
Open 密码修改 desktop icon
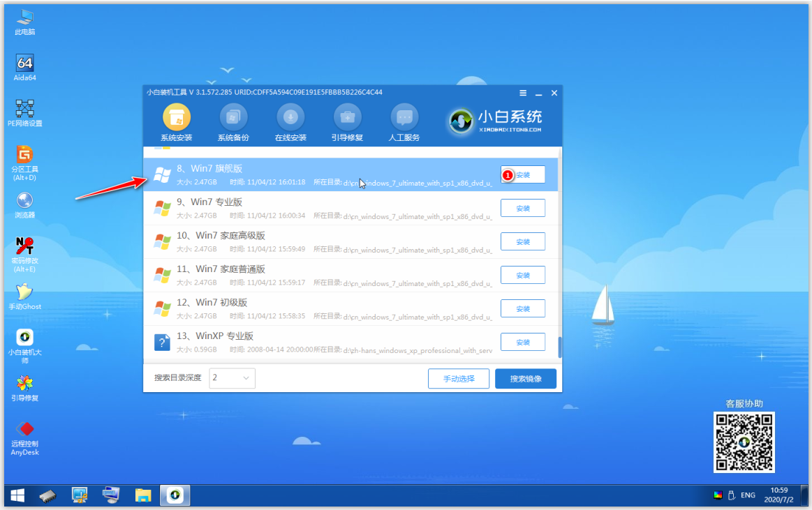[x=25, y=255]
